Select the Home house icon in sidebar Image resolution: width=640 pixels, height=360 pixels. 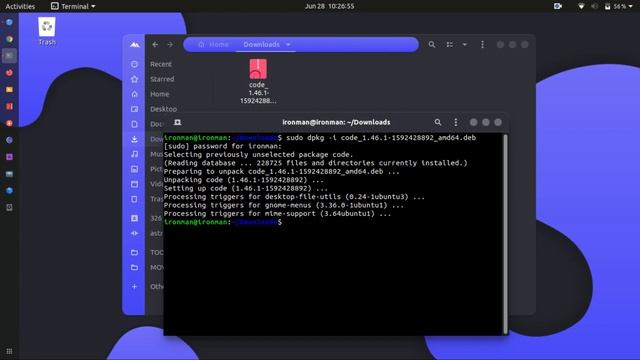pos(134,94)
